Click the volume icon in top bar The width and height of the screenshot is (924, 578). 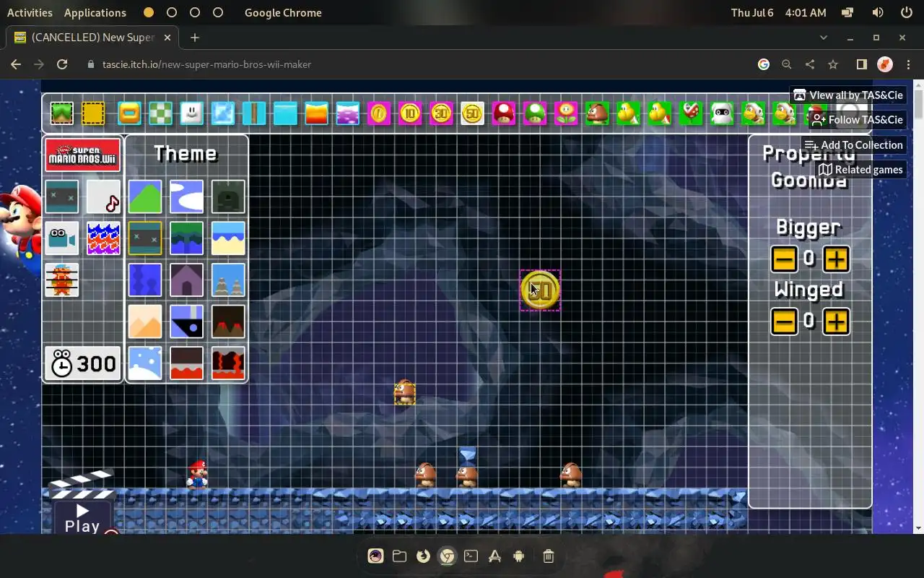pyautogui.click(x=878, y=12)
